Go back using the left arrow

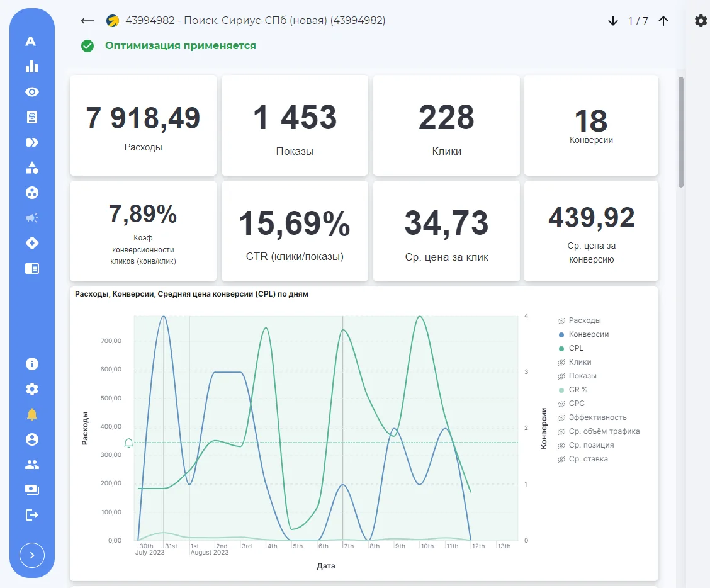(x=87, y=21)
